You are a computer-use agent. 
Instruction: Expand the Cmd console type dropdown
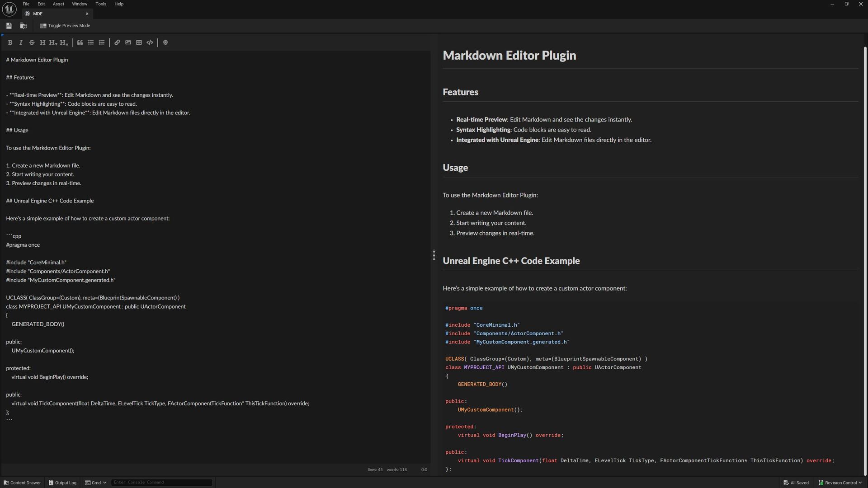(96, 483)
